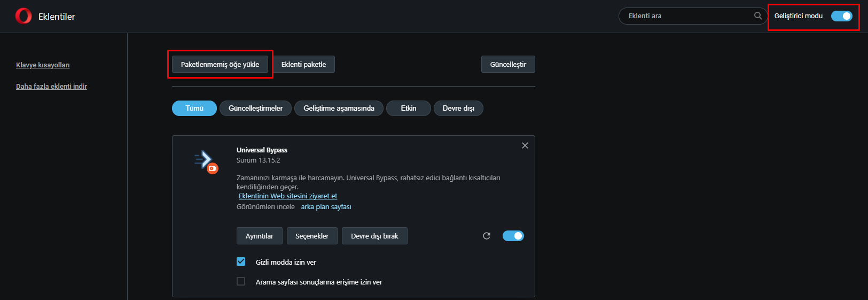Click the Eklentiler page title
The width and height of the screenshot is (868, 300).
[x=57, y=17]
